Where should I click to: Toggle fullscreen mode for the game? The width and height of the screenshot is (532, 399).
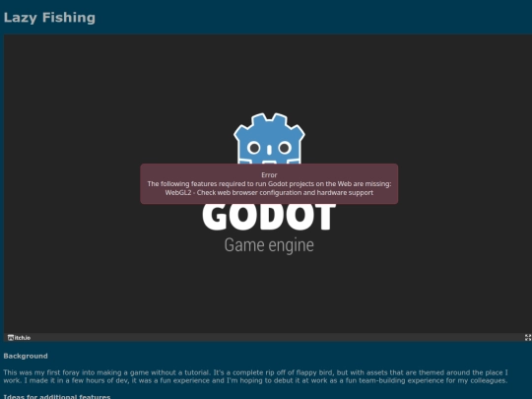coord(528,338)
